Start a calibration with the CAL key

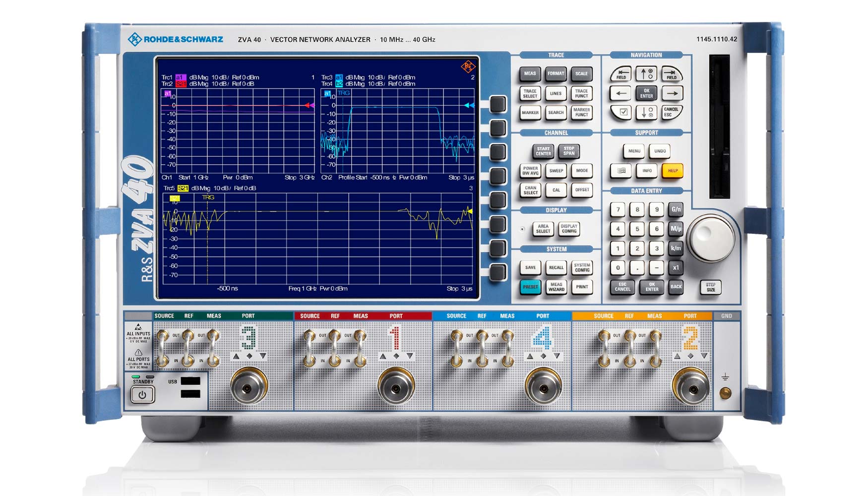(557, 189)
